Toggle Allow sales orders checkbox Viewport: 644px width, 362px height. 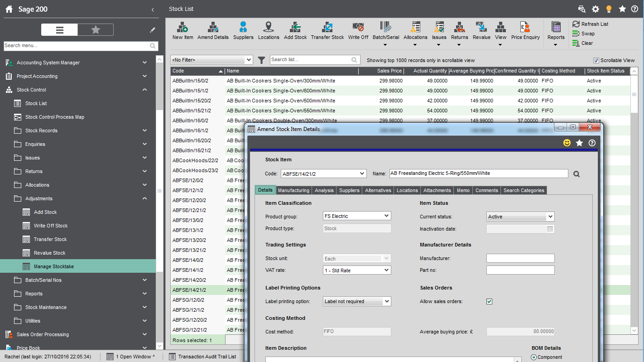pos(489,301)
